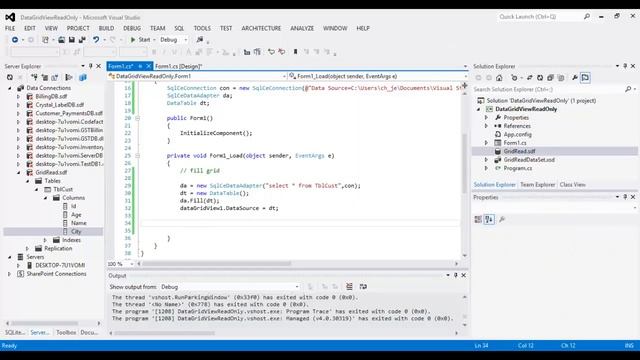Screen dimensions: 640x360
Task: Click the Find in Files toolbar icon
Action: point(200,40)
